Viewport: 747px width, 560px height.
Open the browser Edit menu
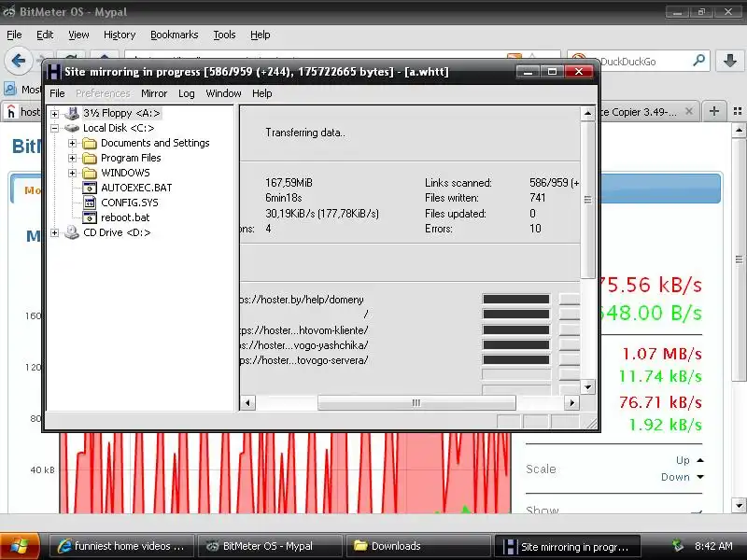45,35
